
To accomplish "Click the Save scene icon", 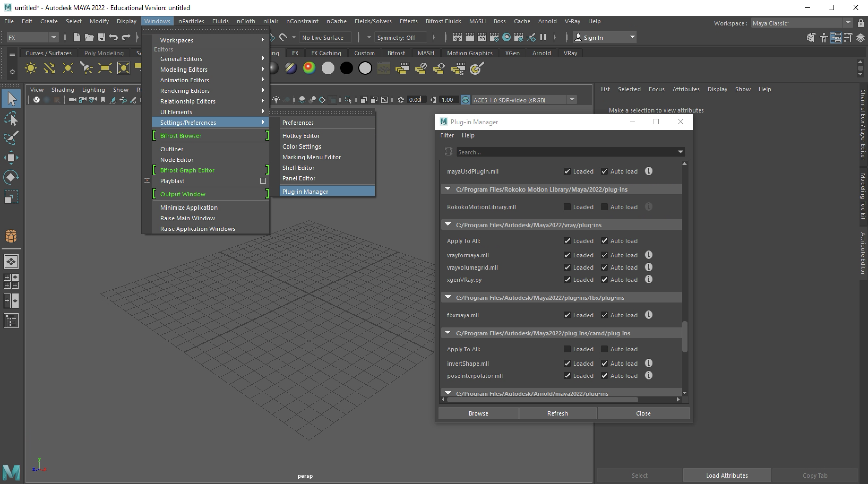I will tap(101, 37).
